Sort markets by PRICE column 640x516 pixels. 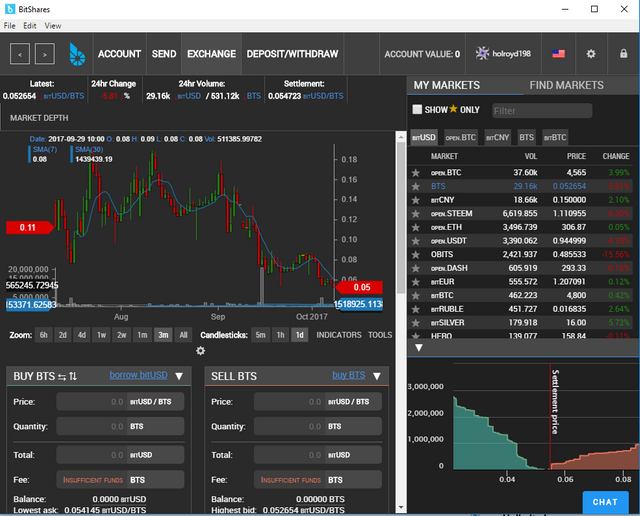(576, 156)
